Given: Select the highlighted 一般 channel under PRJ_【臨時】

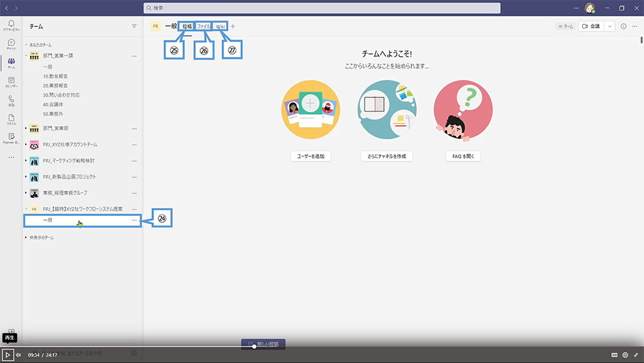Looking at the screenshot, I should click(82, 221).
